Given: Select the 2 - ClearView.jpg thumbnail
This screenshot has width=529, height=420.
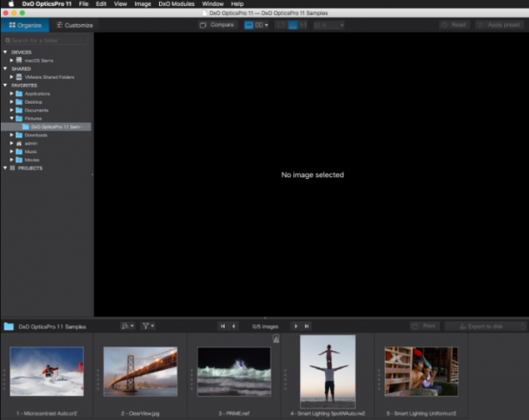Looking at the screenshot, I should [x=140, y=372].
